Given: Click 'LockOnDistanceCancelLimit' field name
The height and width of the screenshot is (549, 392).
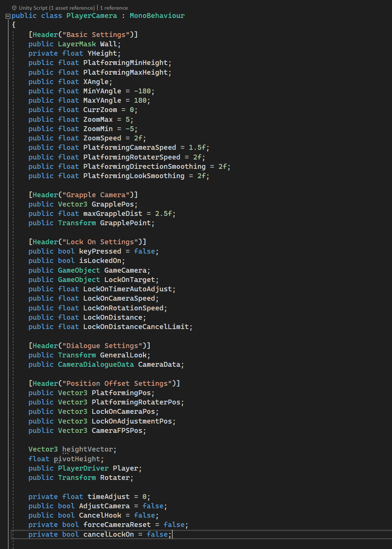Looking at the screenshot, I should pyautogui.click(x=136, y=327).
